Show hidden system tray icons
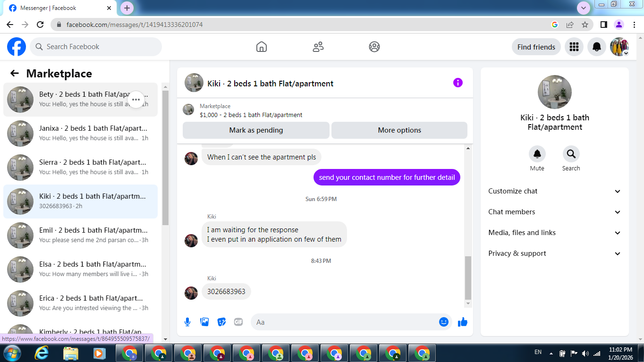This screenshot has width=644, height=362. tap(551, 353)
